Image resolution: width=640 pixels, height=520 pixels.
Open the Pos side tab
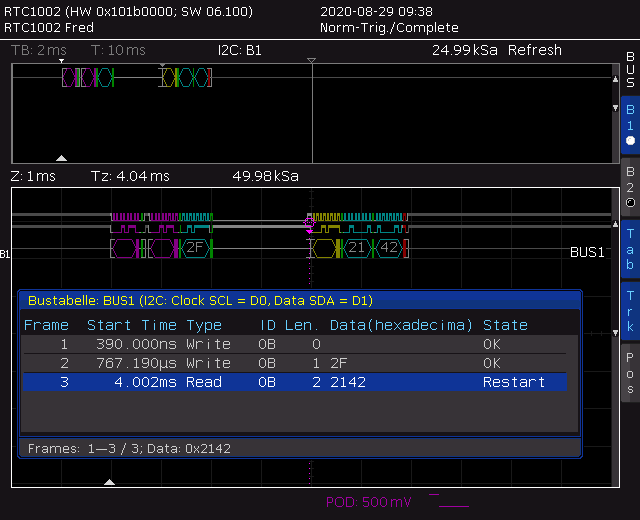pos(630,373)
